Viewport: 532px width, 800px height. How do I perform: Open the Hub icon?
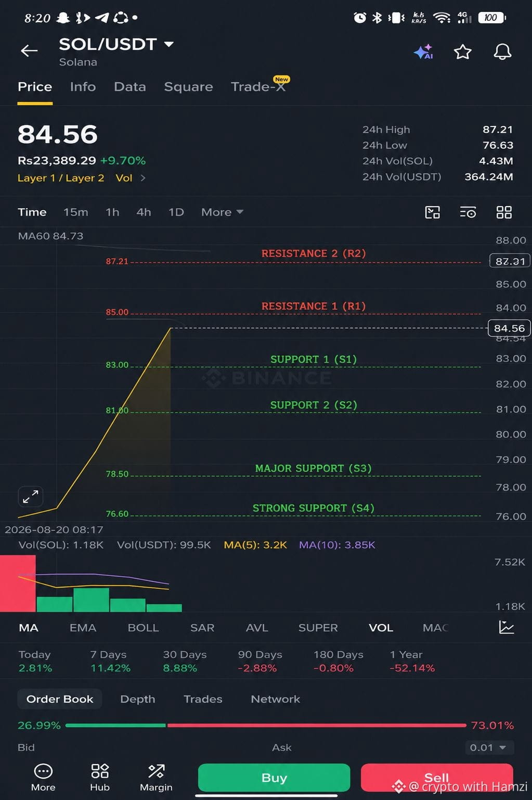pyautogui.click(x=100, y=778)
